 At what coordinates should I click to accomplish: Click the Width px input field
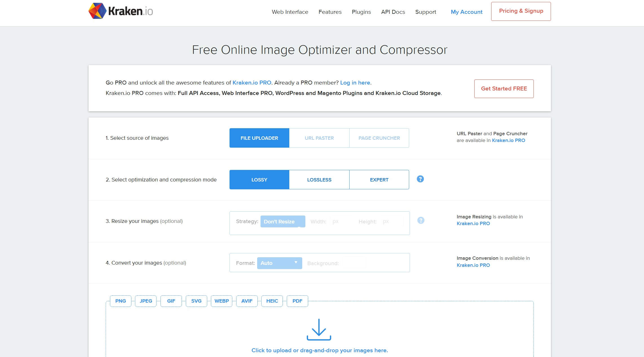pos(341,221)
